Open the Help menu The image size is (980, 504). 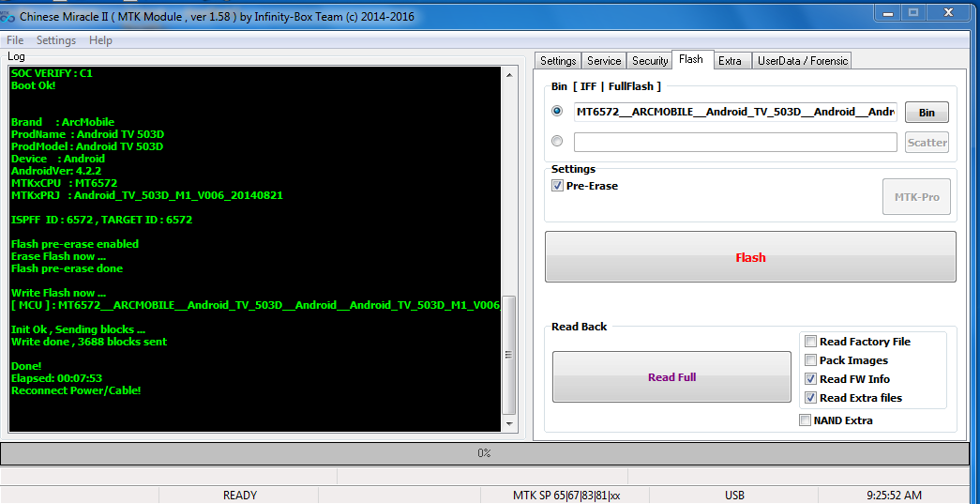pos(100,40)
